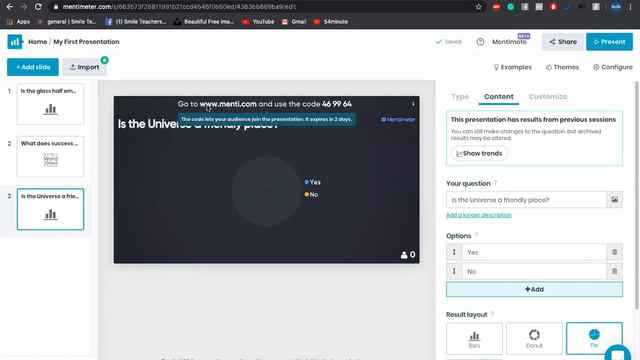
Task: Bookmark page with the star icon
Action: click(478, 7)
